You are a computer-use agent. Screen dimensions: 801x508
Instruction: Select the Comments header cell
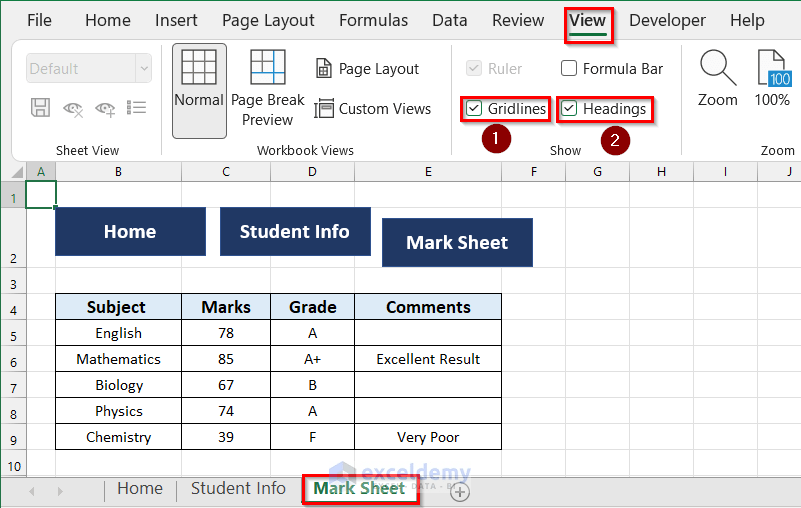[428, 307]
